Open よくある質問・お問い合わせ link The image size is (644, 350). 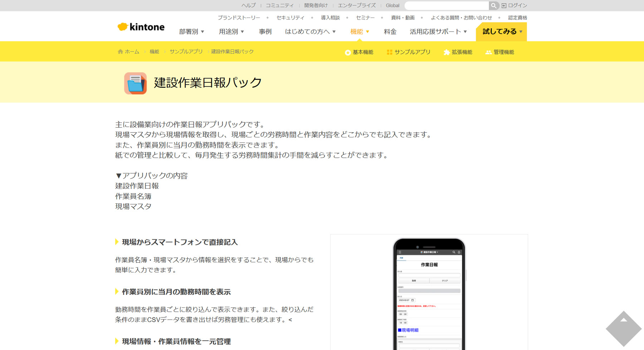[461, 18]
